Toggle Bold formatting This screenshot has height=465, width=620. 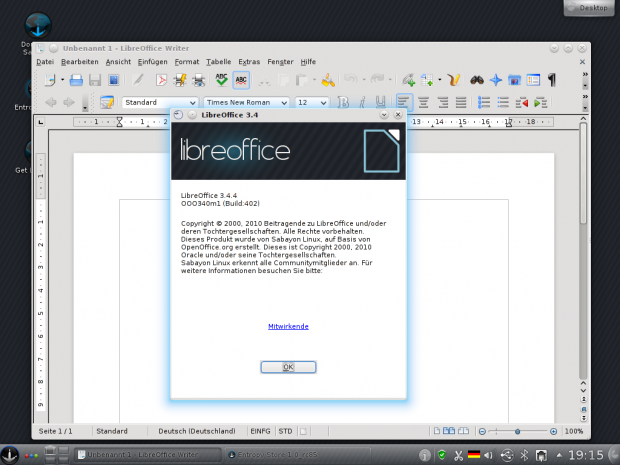(343, 102)
